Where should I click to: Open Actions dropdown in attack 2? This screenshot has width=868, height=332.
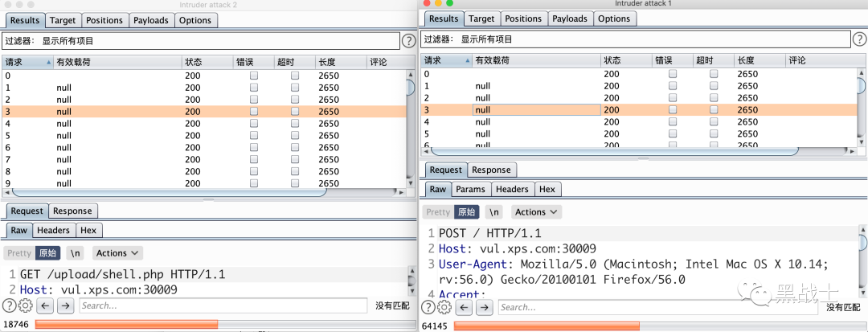coord(118,253)
